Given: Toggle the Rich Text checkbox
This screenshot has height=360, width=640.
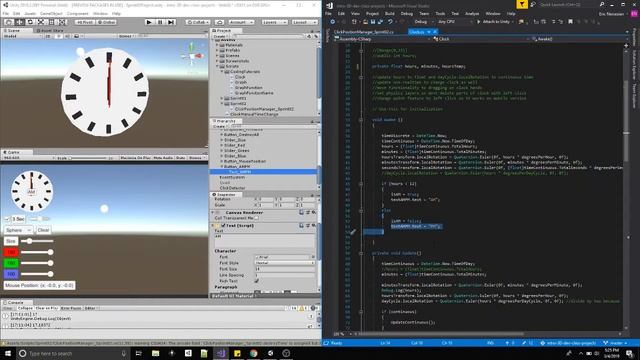Looking at the screenshot, I should pos(256,281).
